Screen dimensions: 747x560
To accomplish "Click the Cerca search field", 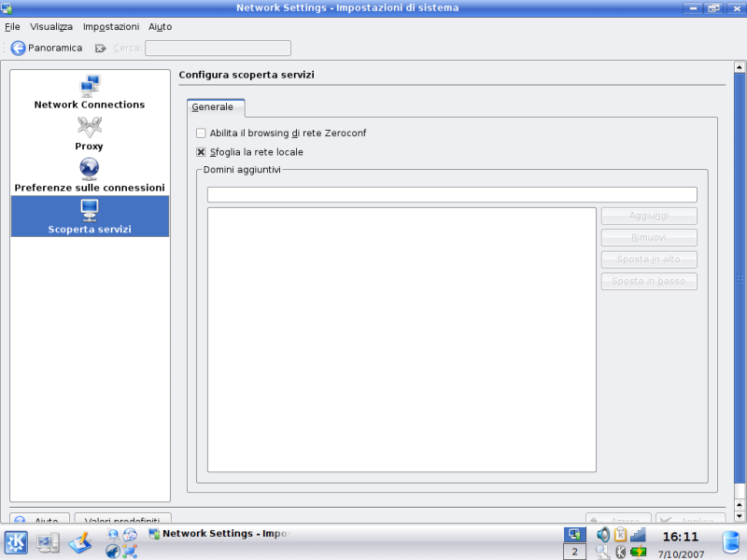I will [x=218, y=48].
